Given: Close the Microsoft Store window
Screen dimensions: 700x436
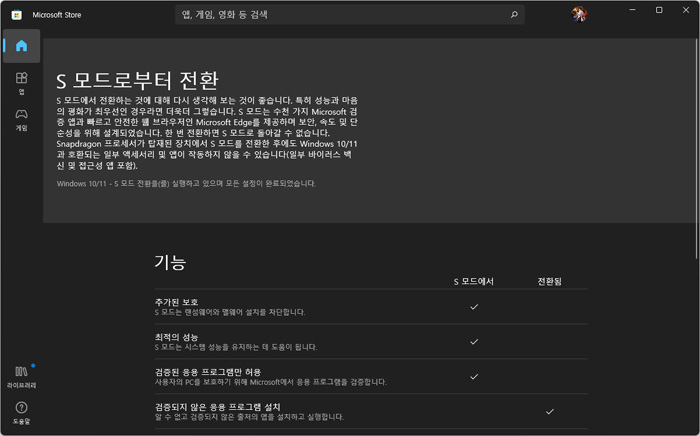Looking at the screenshot, I should coord(686,10).
